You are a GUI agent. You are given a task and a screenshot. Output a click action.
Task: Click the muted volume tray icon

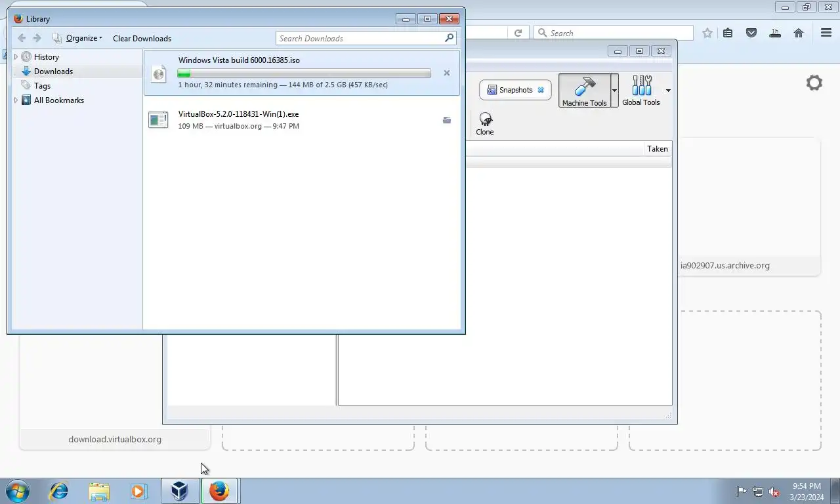(774, 492)
